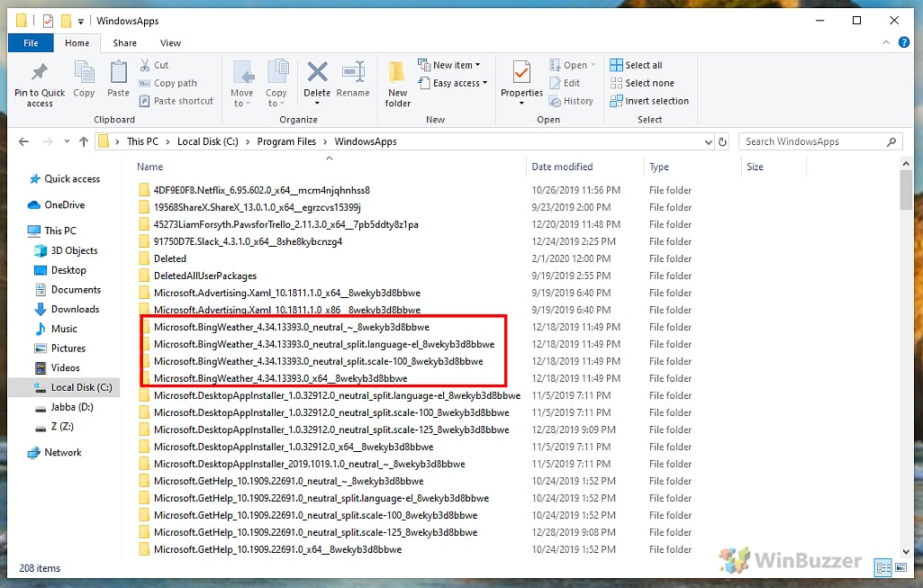923x588 pixels.
Task: Click the scroll down arrow of the file list
Action: tap(906, 551)
